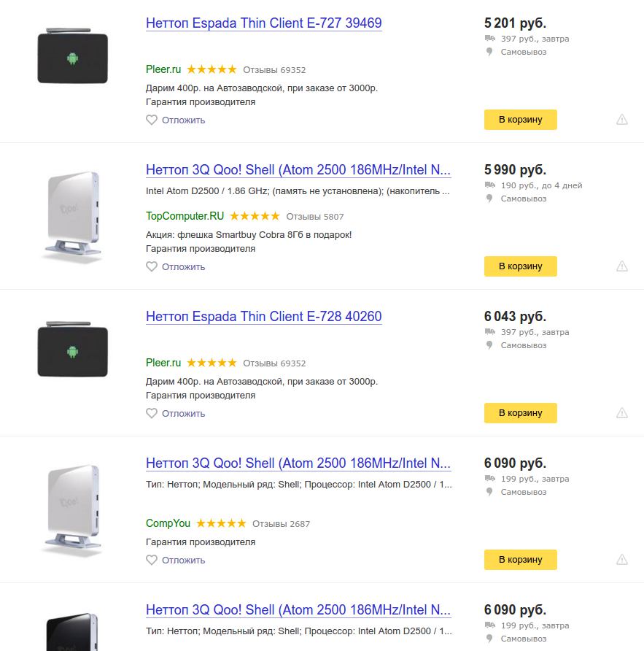Viewport: 644px width, 651px height.
Task: Add Espada E-727 to cart
Action: click(520, 120)
